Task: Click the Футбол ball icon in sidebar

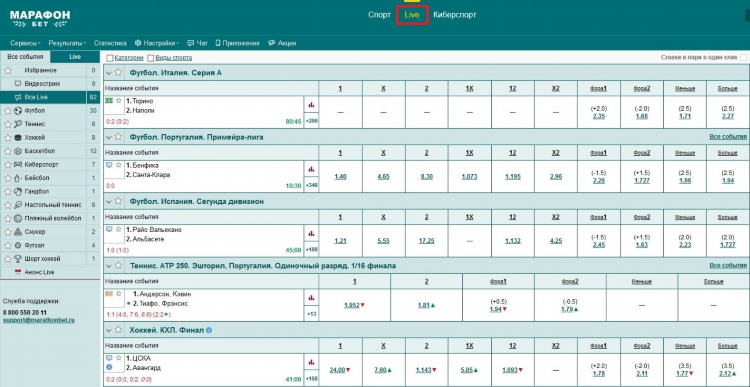Action: coord(18,111)
